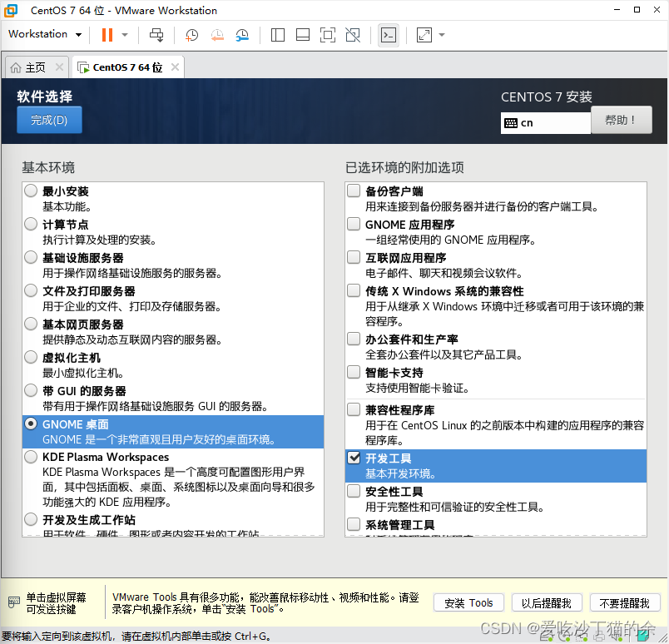Uncheck 开发工具 checkbox
The height and width of the screenshot is (644, 669).
(x=354, y=458)
